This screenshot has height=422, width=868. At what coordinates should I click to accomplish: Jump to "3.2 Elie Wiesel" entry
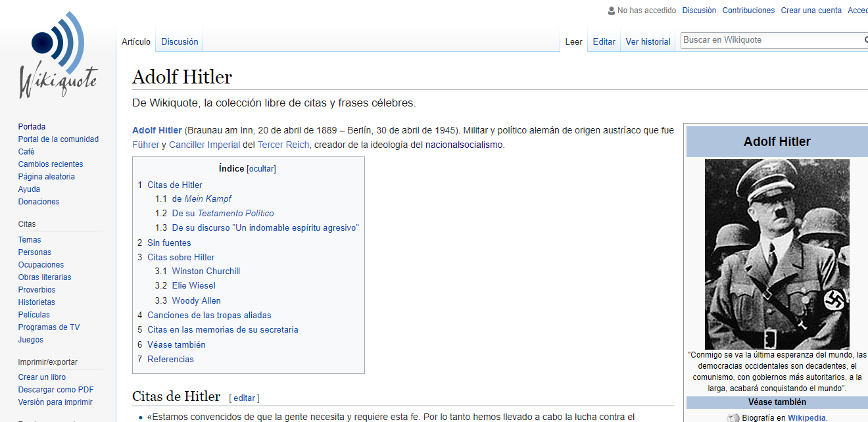(185, 286)
